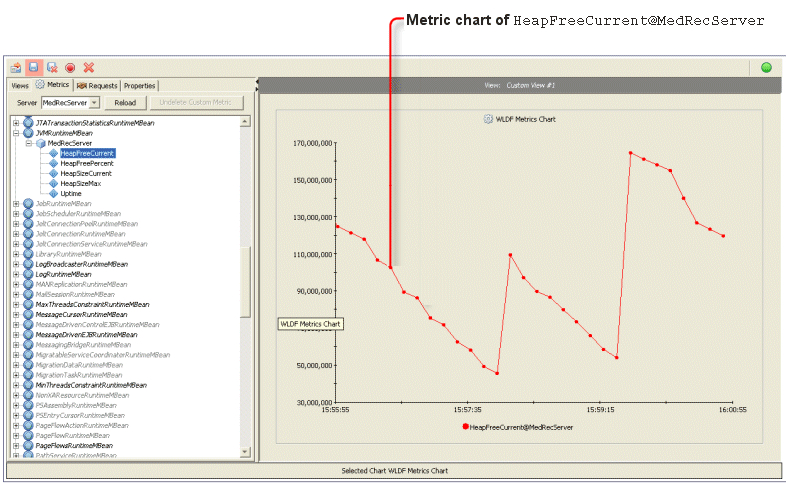This screenshot has width=786, height=484.
Task: Select PSEntryCursorRuntimeMBean tree row
Action: coord(80,415)
